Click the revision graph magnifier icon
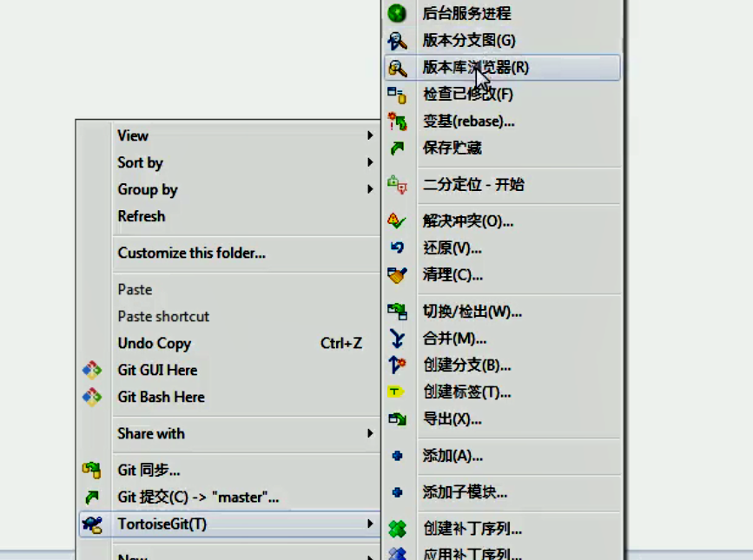The width and height of the screenshot is (753, 560). click(x=397, y=40)
